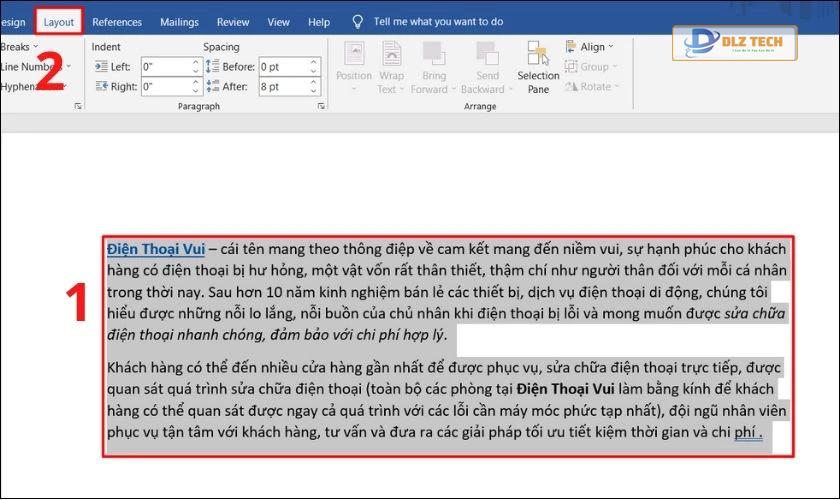Image resolution: width=840 pixels, height=500 pixels.
Task: Open the Paragraph settings dialog launcher
Action: click(x=321, y=106)
